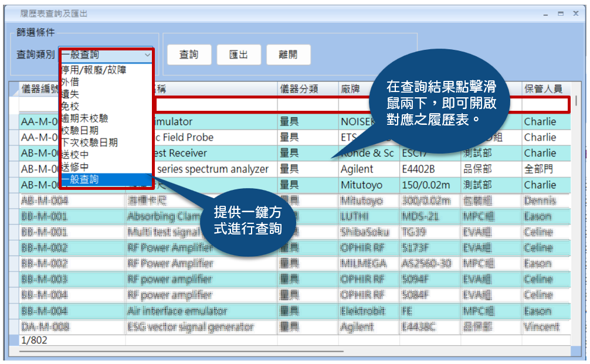Viewport: 590px width, 364px height.
Task: Select 下次校驗日期 option
Action: 89,142
